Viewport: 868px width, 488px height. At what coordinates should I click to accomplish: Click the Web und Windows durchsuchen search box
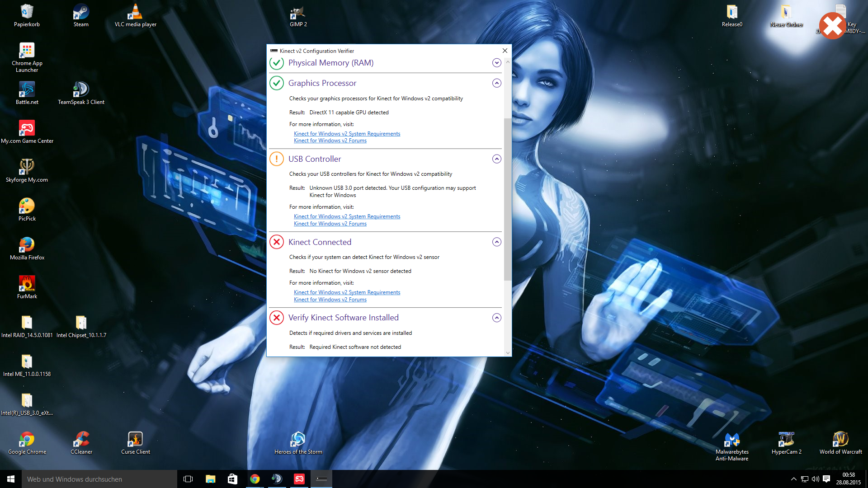(x=99, y=479)
